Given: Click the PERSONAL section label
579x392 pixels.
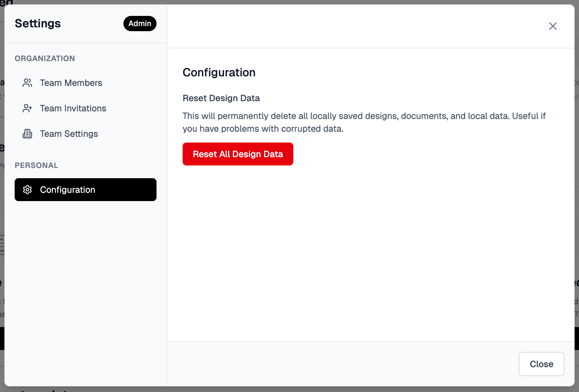Looking at the screenshot, I should click(37, 165).
